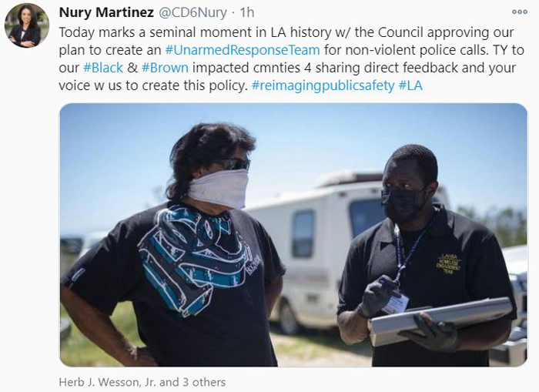Follow the #reimagingpublicsafety hashtag
539x392 pixels.
(323, 85)
